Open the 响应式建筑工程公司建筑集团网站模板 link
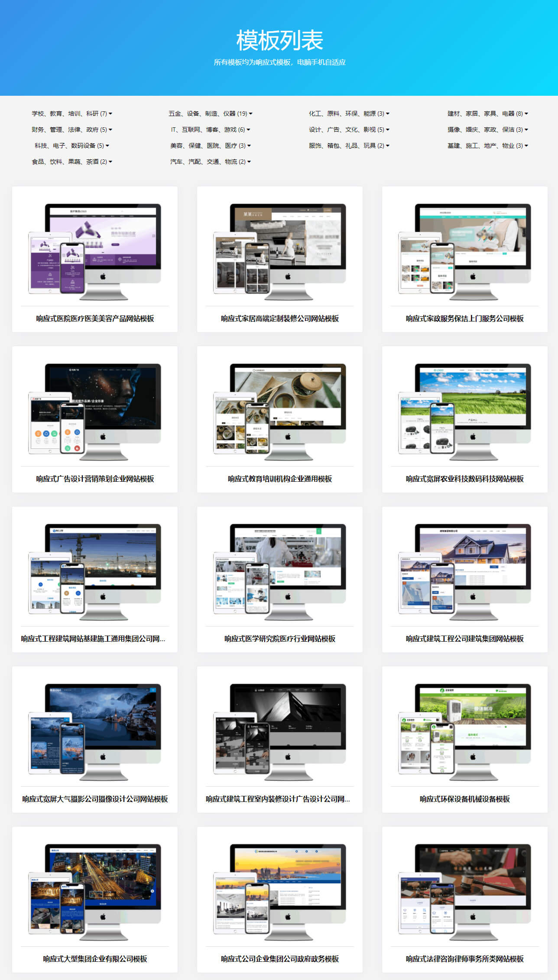 tap(465, 639)
